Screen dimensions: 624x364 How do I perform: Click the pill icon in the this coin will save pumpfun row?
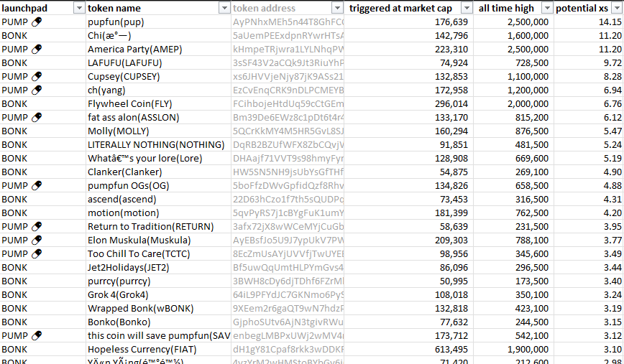pyautogui.click(x=37, y=335)
